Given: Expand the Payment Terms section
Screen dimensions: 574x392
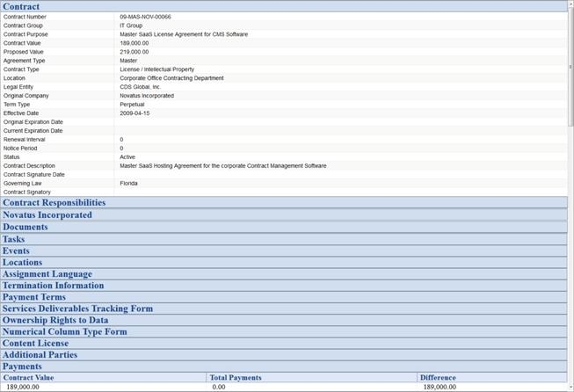Looking at the screenshot, I should (x=284, y=297).
